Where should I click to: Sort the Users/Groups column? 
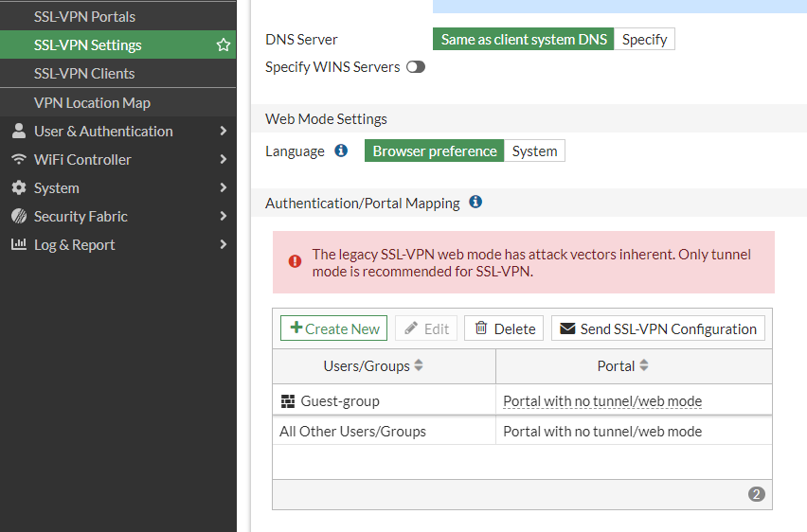point(419,365)
